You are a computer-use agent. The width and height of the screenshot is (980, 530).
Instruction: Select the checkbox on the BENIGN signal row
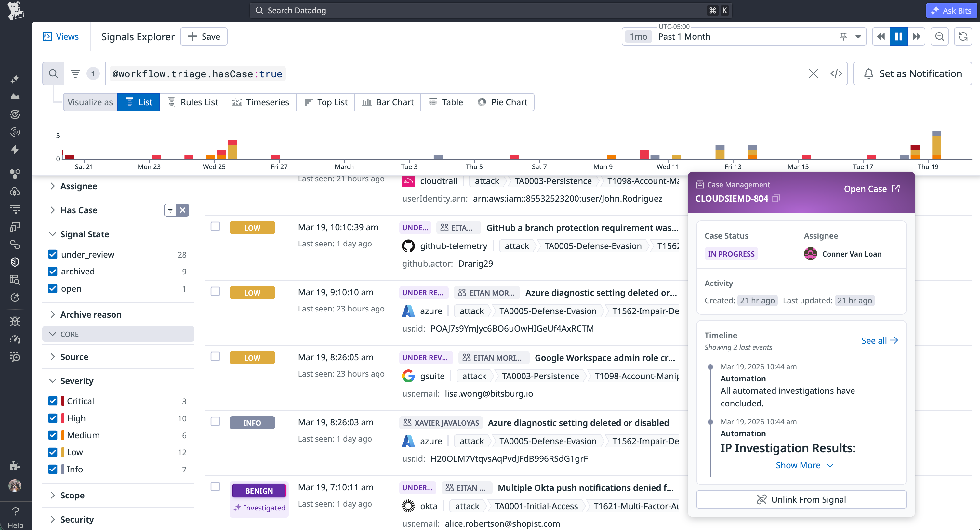click(x=215, y=487)
